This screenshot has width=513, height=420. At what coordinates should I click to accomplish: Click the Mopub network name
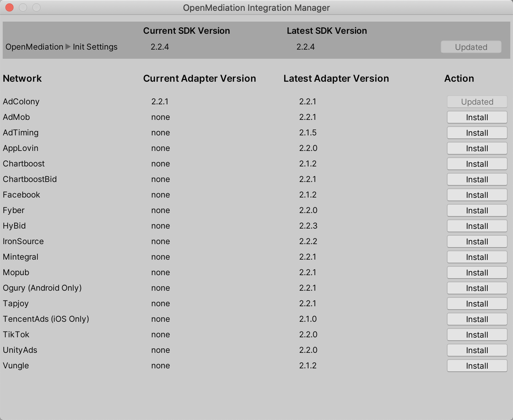(x=16, y=272)
